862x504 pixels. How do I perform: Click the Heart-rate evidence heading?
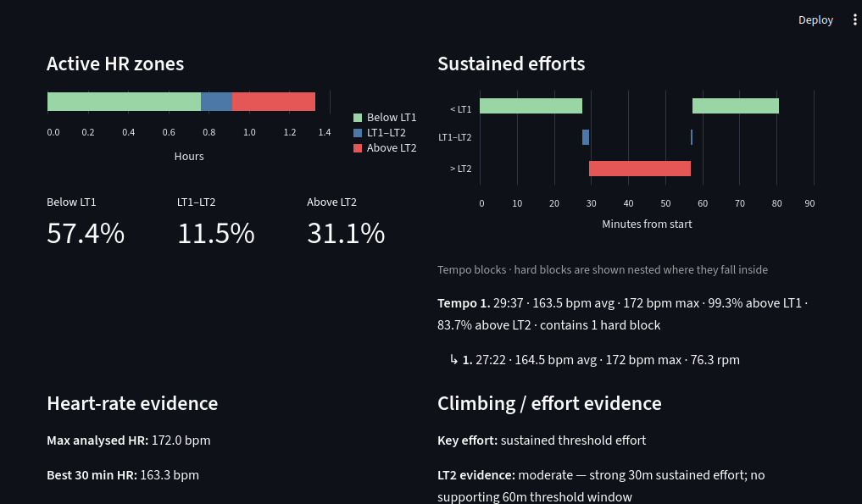tap(132, 403)
